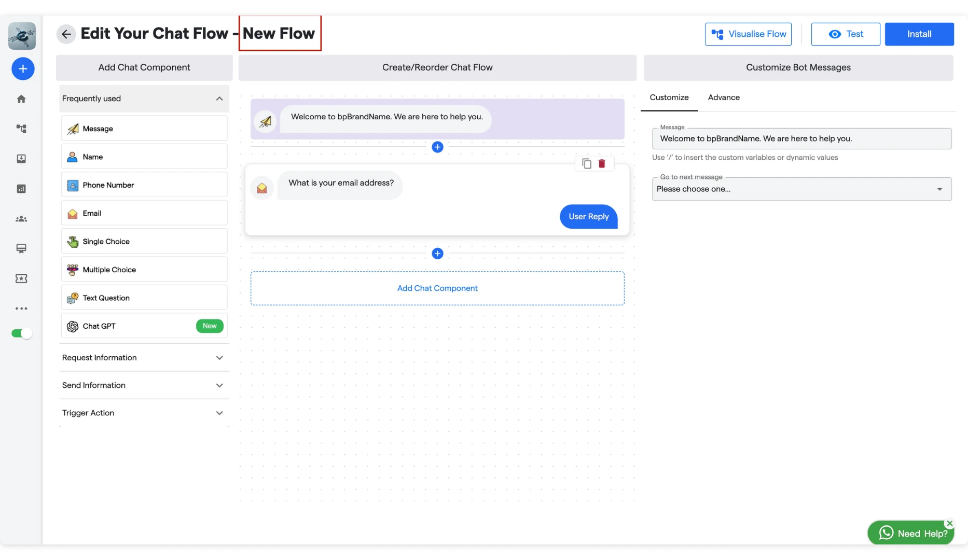Click the plus button below email question
The image size is (968, 560).
click(x=437, y=254)
